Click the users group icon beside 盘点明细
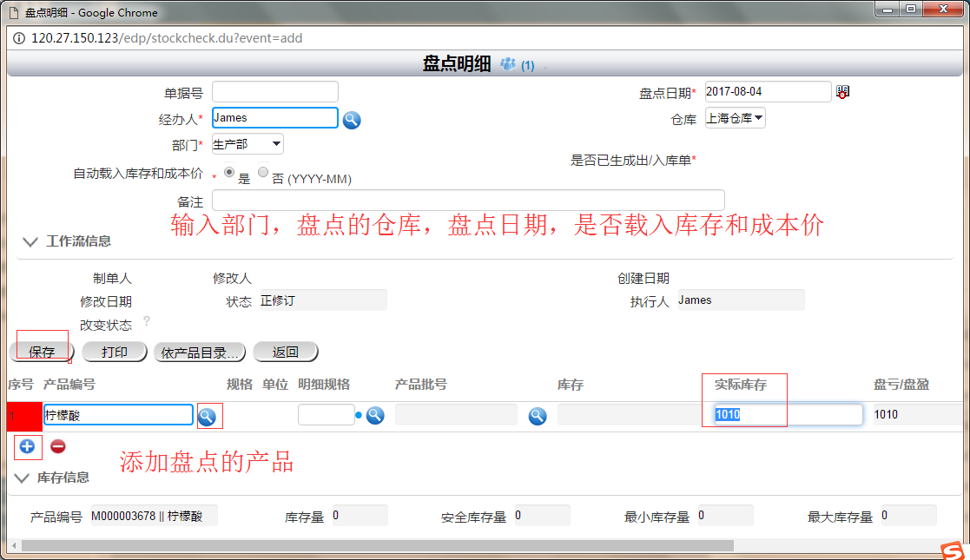The width and height of the screenshot is (970, 560). coord(508,64)
